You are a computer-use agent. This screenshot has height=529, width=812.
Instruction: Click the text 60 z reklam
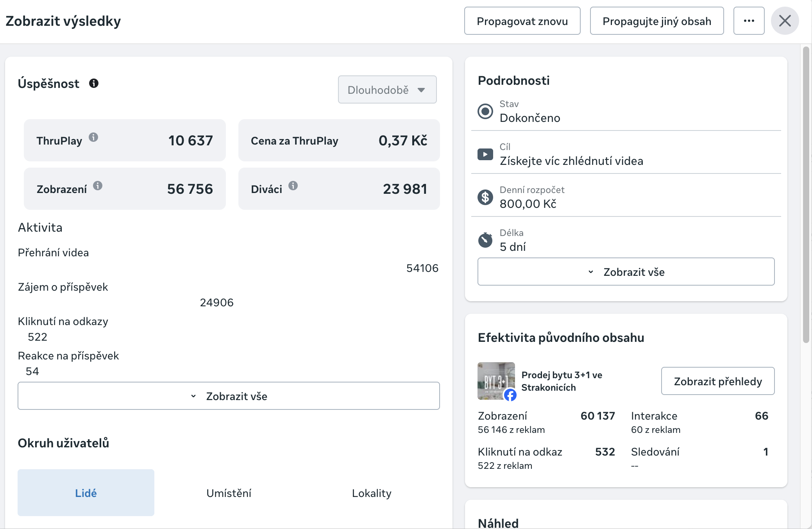click(656, 430)
